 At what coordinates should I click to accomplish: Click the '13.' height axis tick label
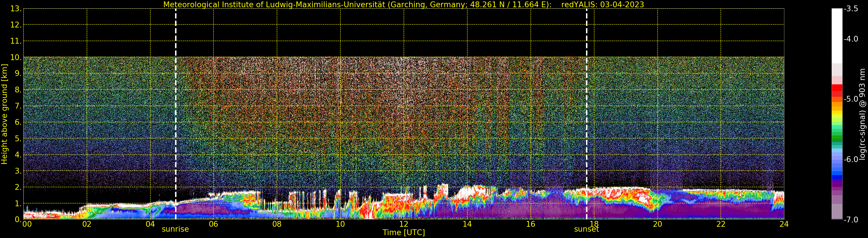[x=16, y=9]
